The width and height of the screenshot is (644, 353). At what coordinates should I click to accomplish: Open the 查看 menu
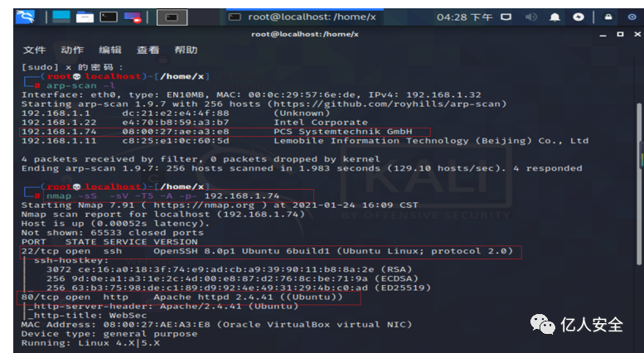[x=148, y=50]
